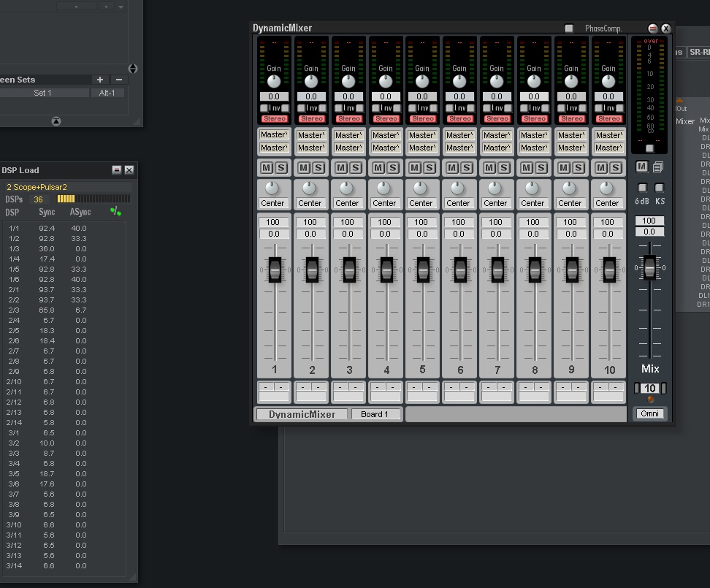Solo channel 4 with its S button
Viewport: 710px width, 588px height.
click(x=393, y=167)
